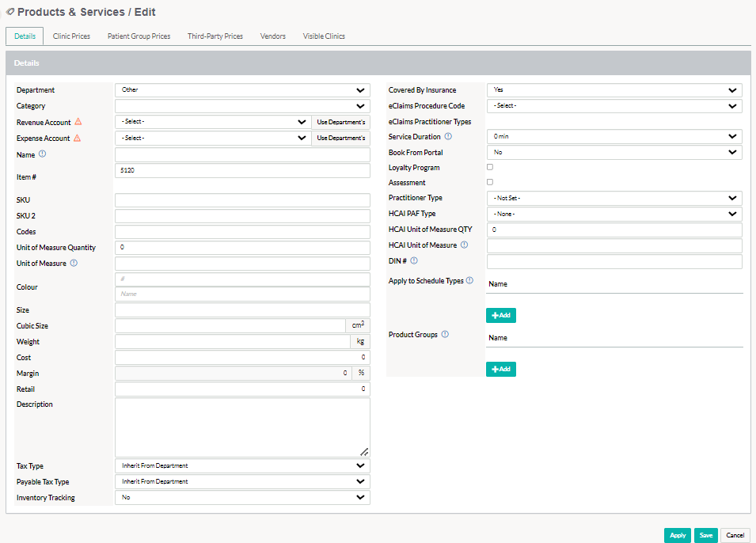
Task: Click the Unit of Measure info icon
Action: point(74,263)
